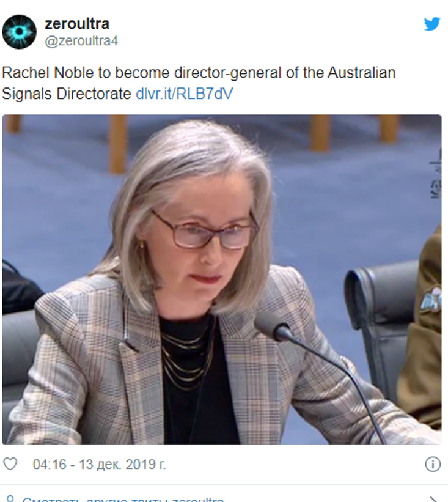Open the zeroultra display name
Viewport: 448px width, 502px height.
(77, 24)
